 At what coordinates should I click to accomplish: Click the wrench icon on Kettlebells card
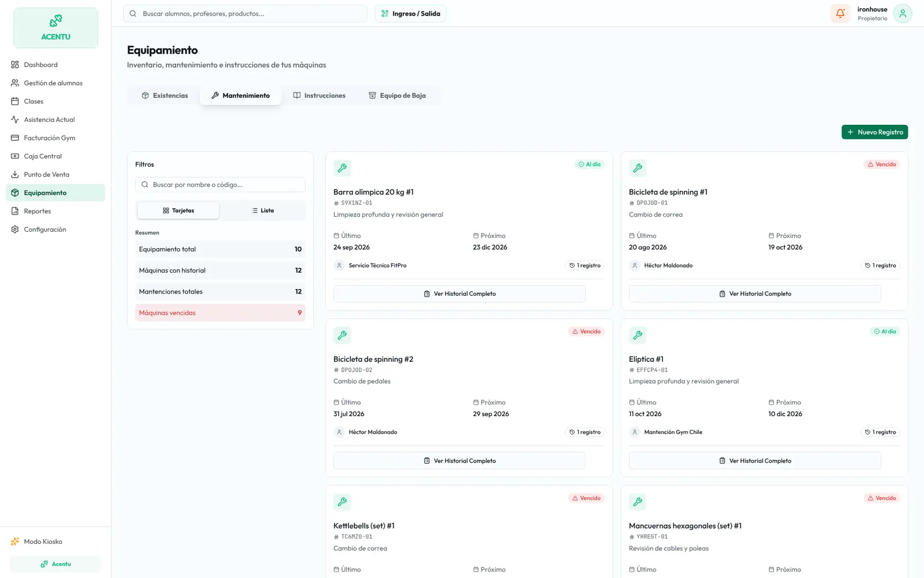tap(342, 502)
